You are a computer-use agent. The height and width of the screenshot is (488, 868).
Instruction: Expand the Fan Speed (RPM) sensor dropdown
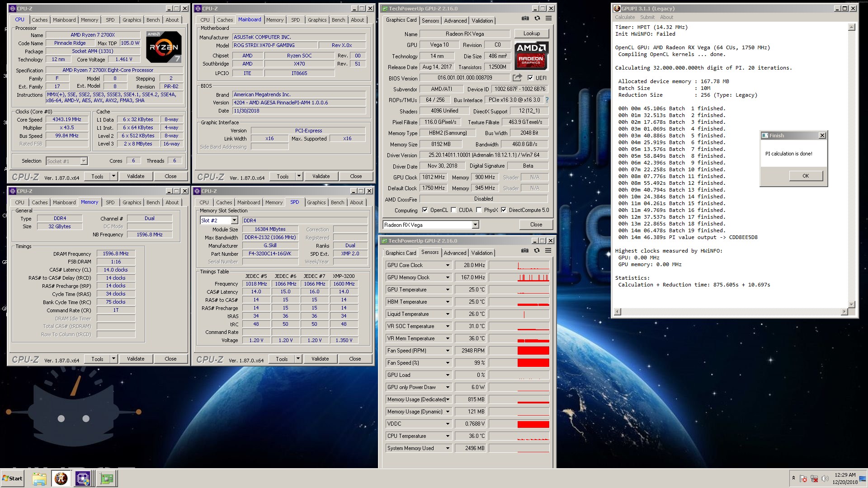click(448, 351)
